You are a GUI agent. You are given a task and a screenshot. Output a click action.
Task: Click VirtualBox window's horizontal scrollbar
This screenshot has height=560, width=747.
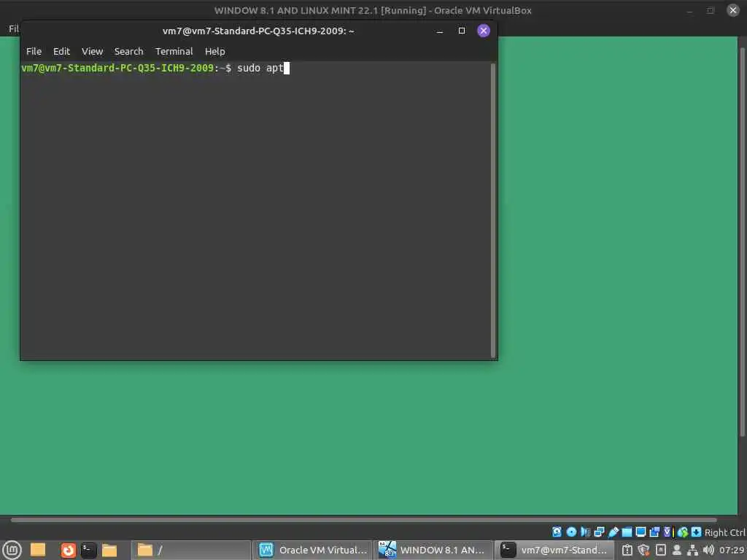tap(363, 520)
